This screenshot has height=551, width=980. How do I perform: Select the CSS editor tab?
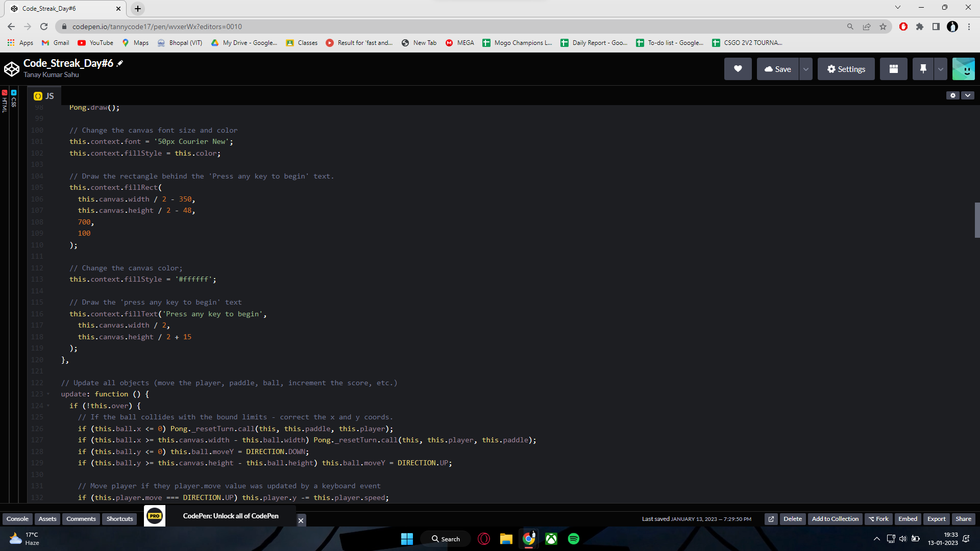coord(13,101)
